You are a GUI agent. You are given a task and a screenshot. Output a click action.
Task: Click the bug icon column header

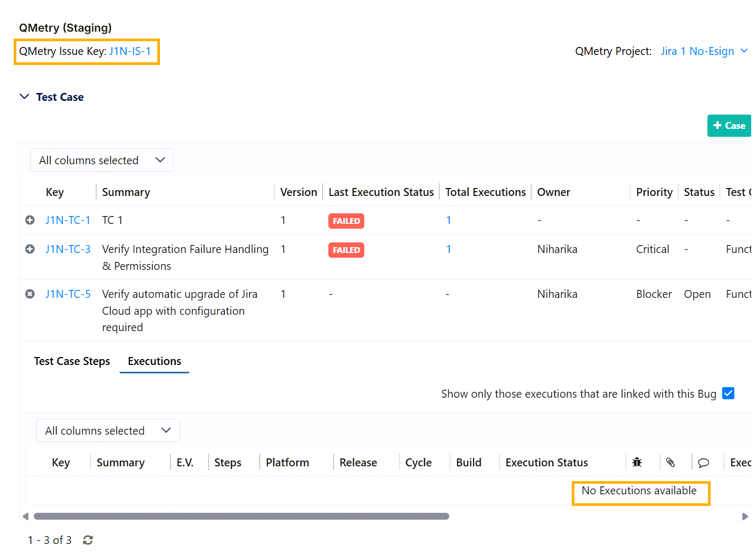[x=637, y=463]
